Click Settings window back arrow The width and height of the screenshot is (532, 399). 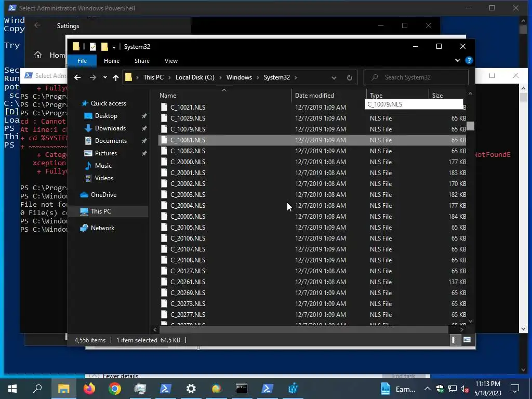pos(37,25)
